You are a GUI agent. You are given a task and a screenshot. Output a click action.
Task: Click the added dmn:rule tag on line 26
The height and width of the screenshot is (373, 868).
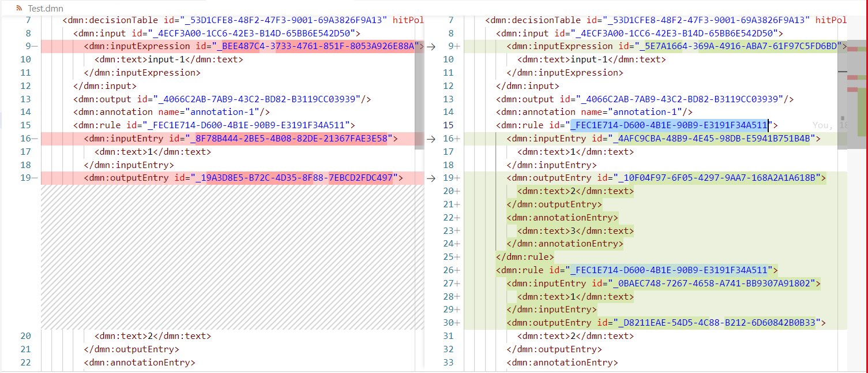click(637, 270)
